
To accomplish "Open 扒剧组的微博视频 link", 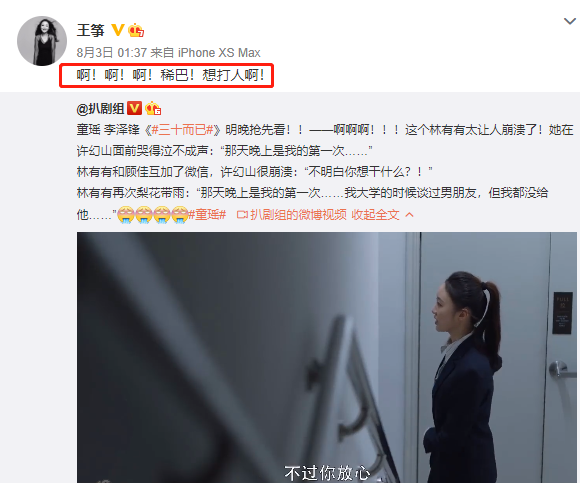I will click(298, 215).
